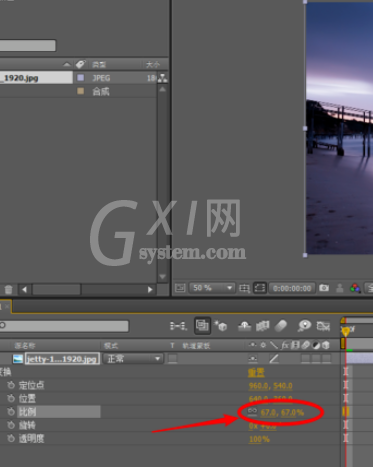Click always preview this view icon

[x=180, y=288]
